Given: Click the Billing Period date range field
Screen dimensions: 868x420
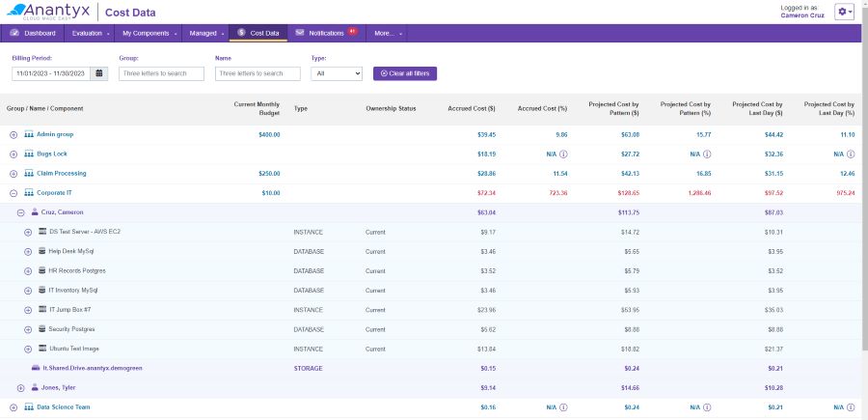Looking at the screenshot, I should 51,73.
